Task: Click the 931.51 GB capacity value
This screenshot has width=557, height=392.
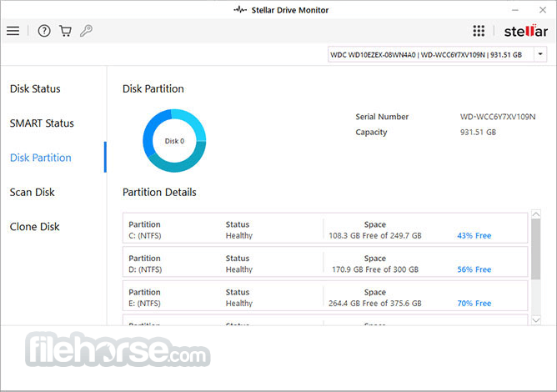Action: (x=478, y=133)
